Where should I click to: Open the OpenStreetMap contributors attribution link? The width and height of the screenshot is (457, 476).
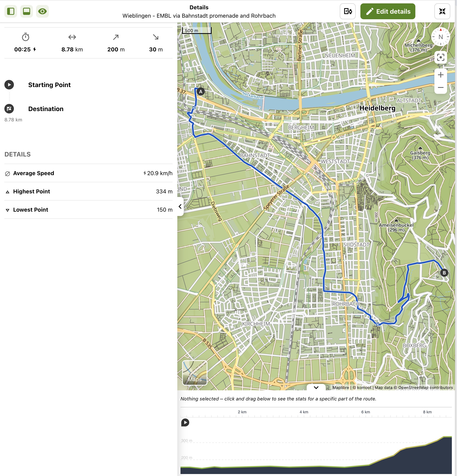tap(425, 388)
